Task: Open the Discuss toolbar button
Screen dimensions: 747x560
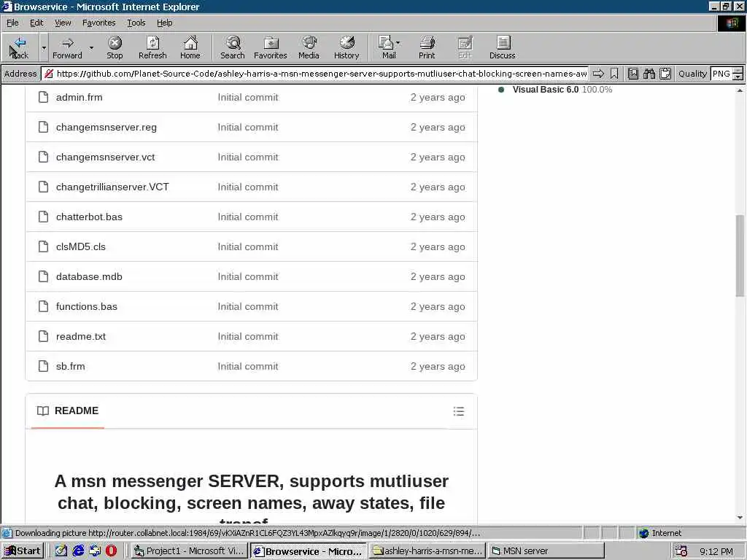Action: pyautogui.click(x=502, y=47)
